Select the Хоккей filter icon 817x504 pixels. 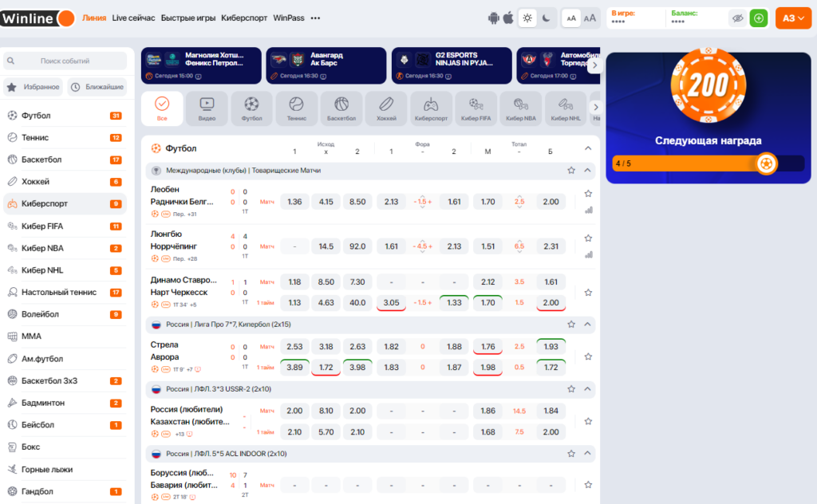[x=386, y=108]
